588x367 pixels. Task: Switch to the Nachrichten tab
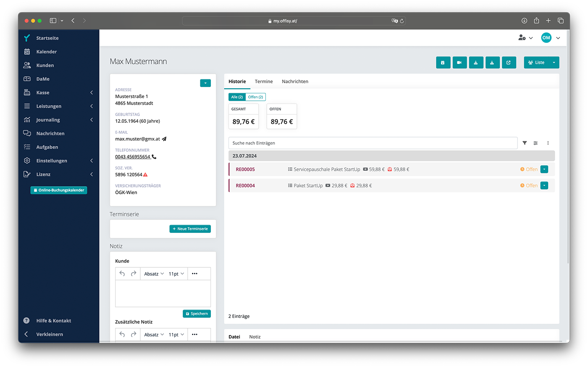coord(295,82)
